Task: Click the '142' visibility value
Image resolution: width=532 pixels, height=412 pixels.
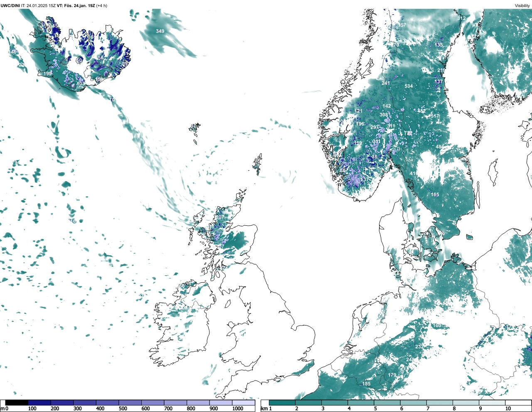Action: tap(387, 106)
